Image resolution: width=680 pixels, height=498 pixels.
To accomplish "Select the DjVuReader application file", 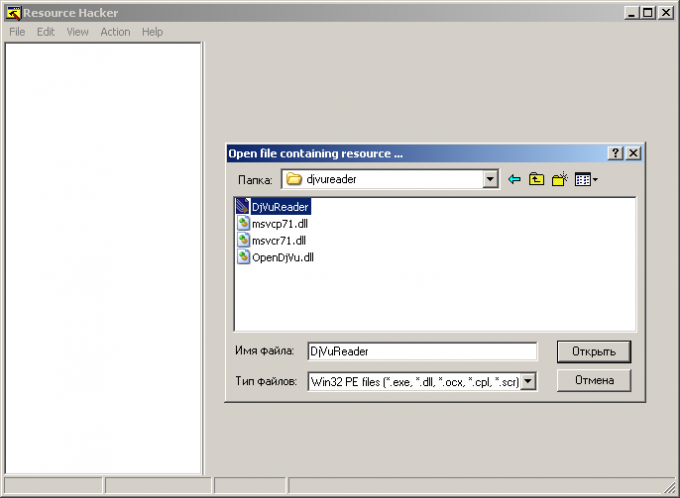I will point(280,206).
